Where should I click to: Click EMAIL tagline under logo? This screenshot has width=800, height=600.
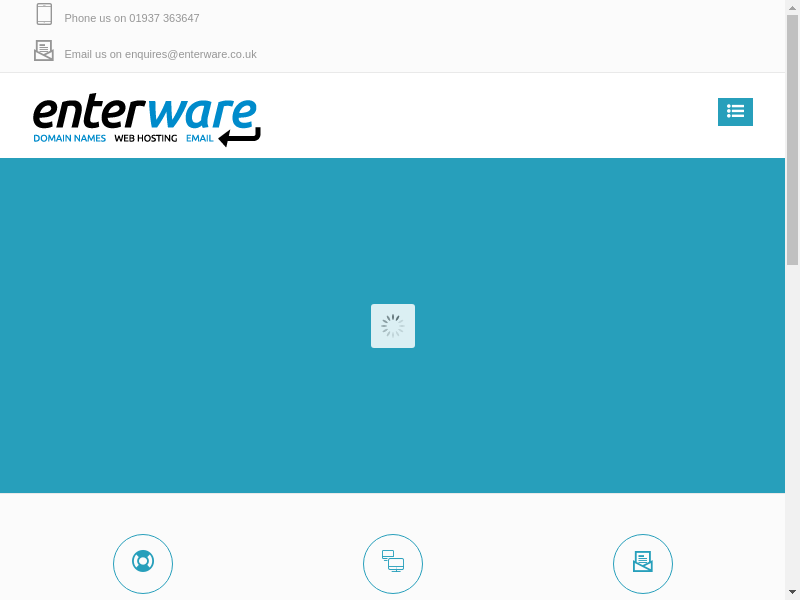pyautogui.click(x=199, y=138)
